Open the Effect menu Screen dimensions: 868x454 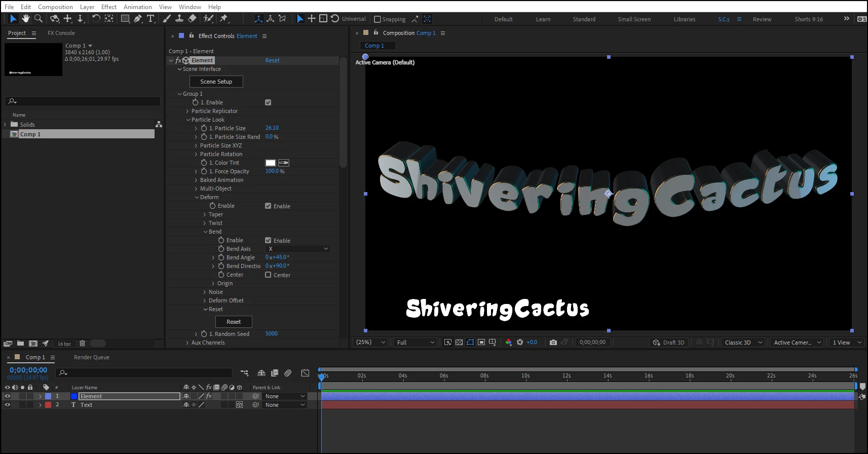pos(109,7)
